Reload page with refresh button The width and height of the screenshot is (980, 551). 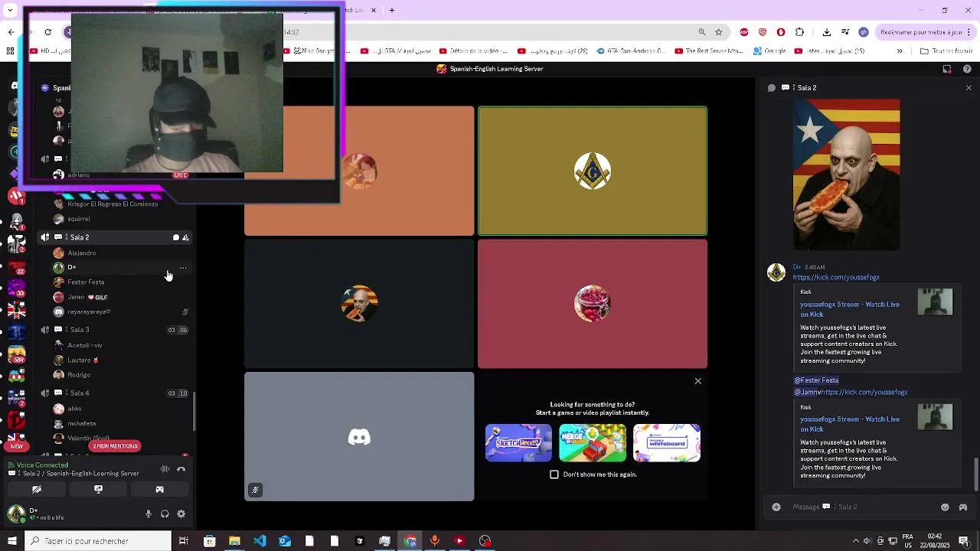pyautogui.click(x=47, y=32)
